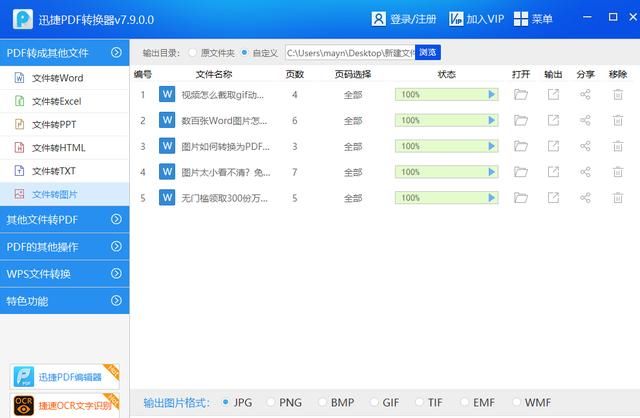Open output folder for row 3 file
Viewport: 640px width, 418px height.
(520, 146)
